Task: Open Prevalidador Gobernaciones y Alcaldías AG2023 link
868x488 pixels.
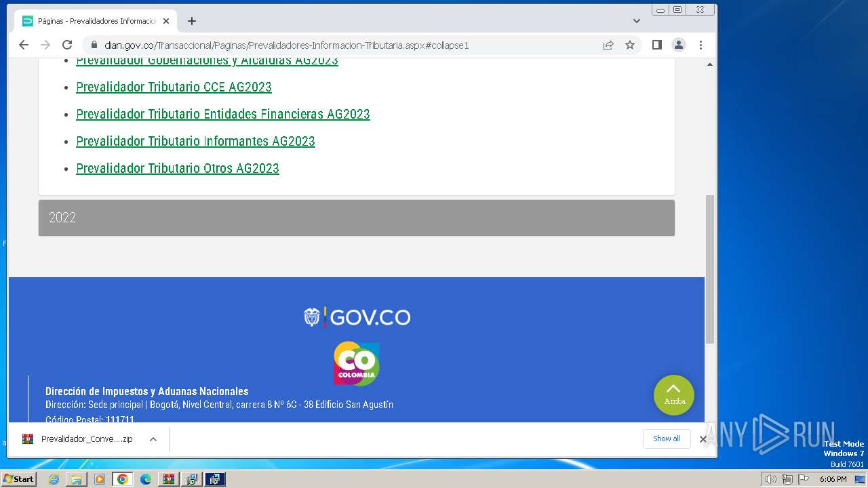Action: (x=207, y=60)
